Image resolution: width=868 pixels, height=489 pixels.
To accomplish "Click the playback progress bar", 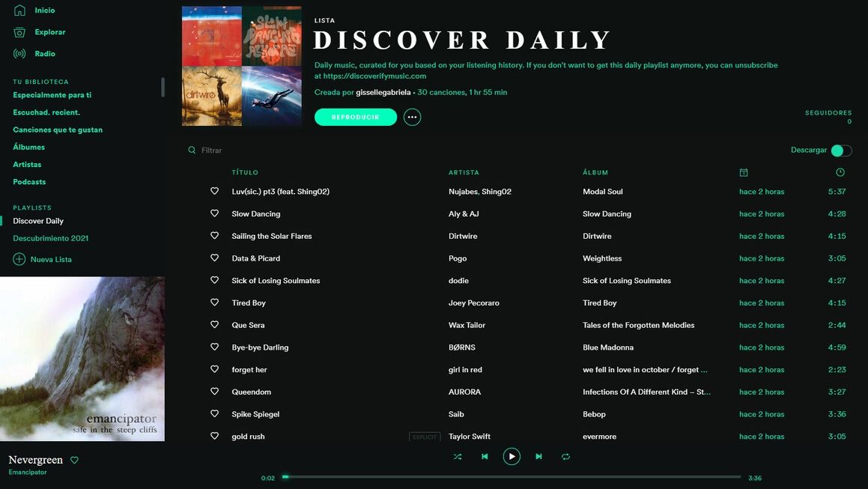I will click(x=512, y=477).
